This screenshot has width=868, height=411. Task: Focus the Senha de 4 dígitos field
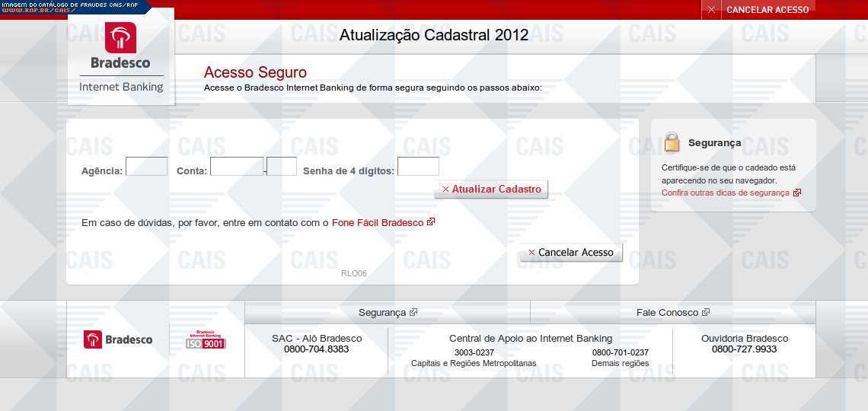point(418,167)
